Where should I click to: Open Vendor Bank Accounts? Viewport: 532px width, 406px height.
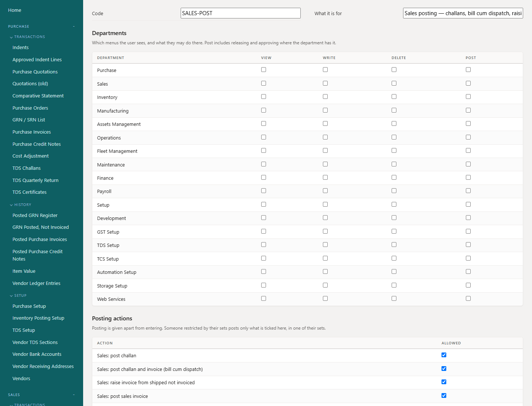coord(37,354)
